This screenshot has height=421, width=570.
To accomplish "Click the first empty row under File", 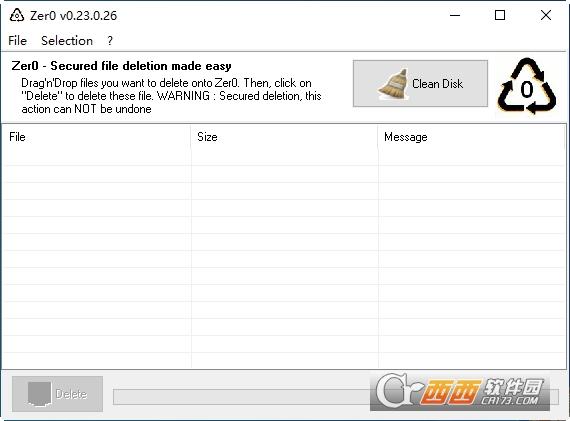I will [97, 157].
